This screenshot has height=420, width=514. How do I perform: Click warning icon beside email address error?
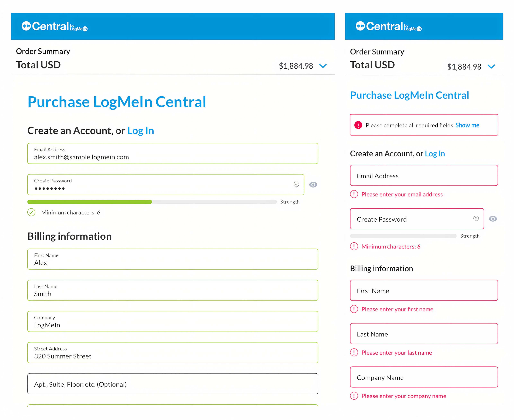pyautogui.click(x=354, y=194)
